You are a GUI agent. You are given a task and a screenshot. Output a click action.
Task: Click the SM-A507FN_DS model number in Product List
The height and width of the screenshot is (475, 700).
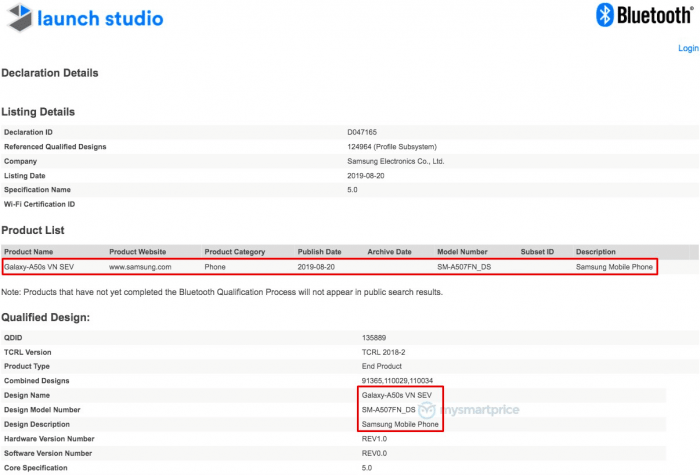point(464,268)
